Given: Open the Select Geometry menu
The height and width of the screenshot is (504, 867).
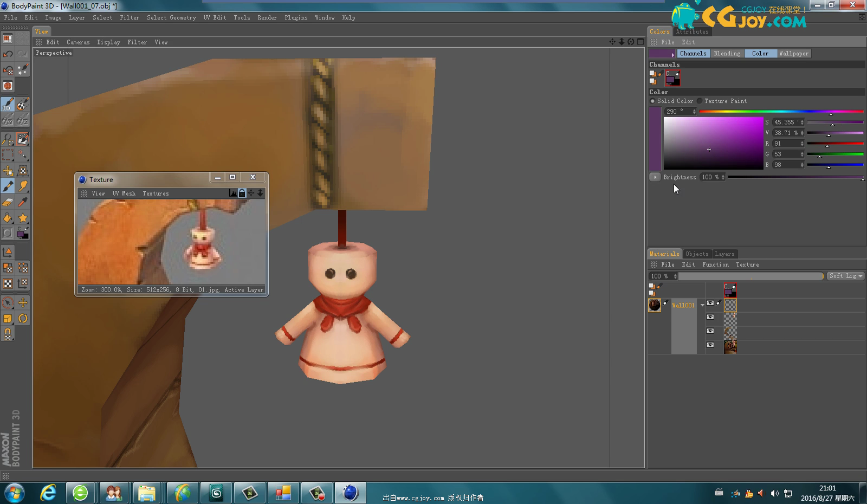Looking at the screenshot, I should tap(171, 18).
